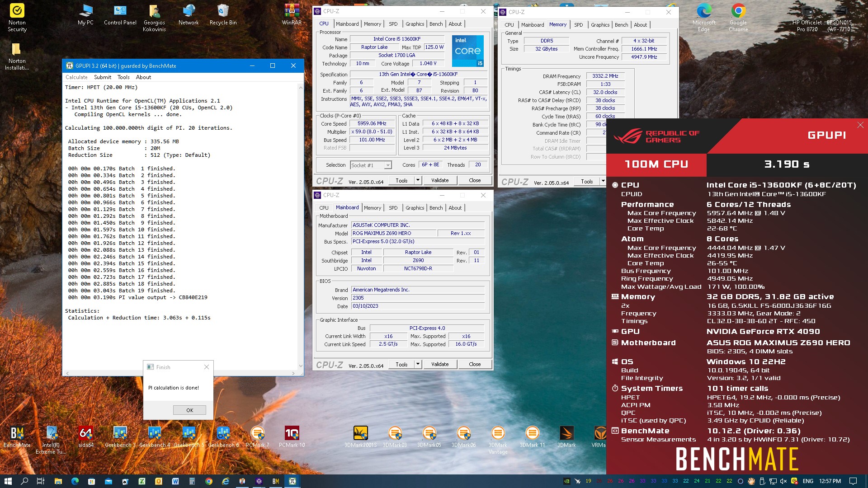Open the Geekbench 6 desktop shortcut

(223, 436)
